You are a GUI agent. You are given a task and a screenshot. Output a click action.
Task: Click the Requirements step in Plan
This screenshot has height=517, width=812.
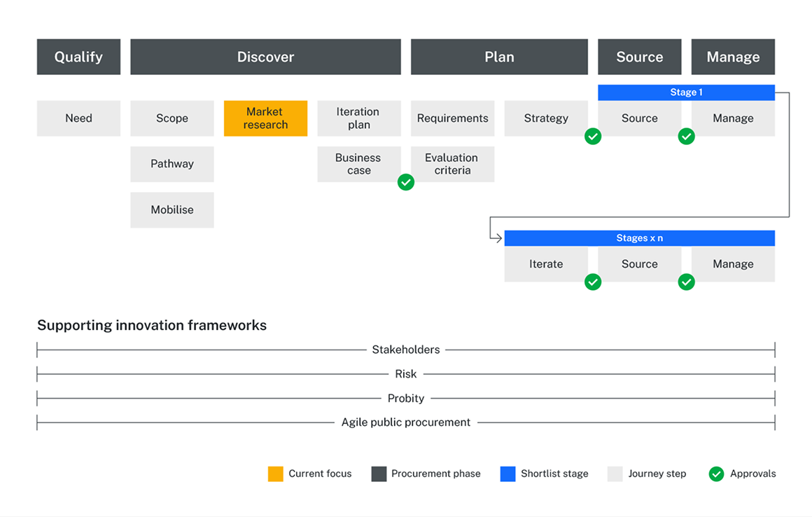[452, 118]
